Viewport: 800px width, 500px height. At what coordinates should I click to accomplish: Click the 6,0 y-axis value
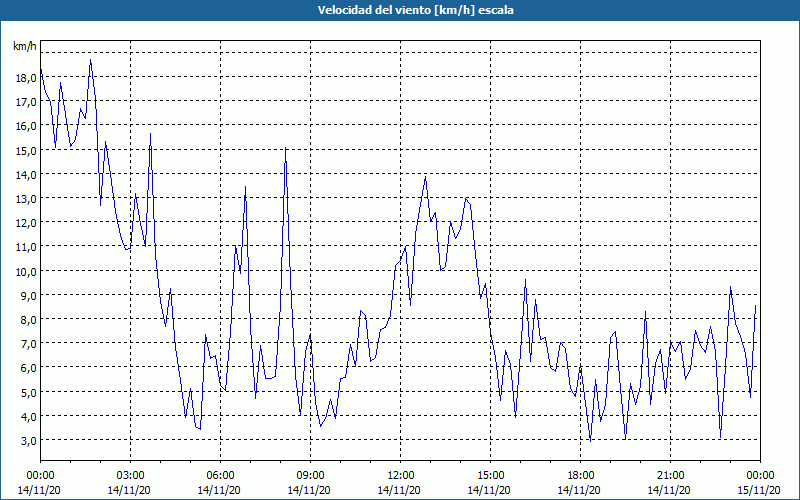click(x=28, y=368)
